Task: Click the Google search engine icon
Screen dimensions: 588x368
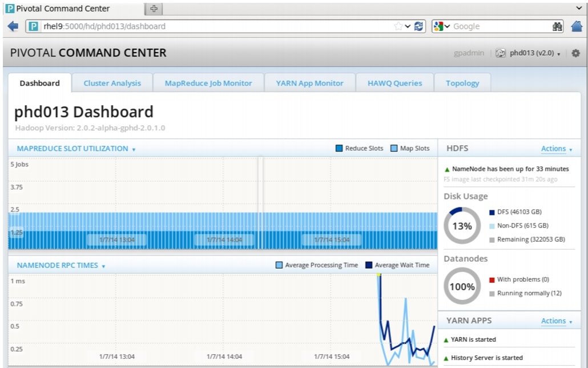Action: pos(438,26)
